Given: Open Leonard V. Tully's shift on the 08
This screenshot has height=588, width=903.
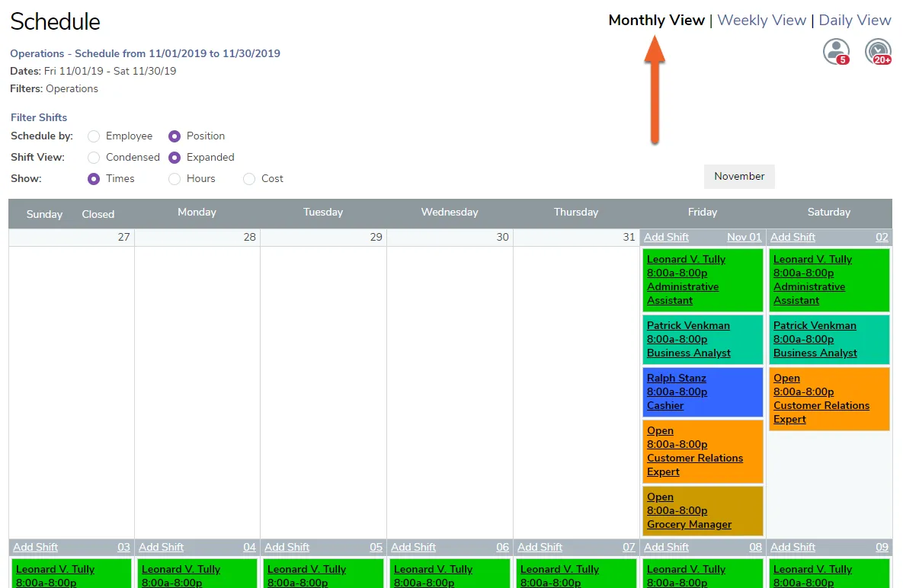Looking at the screenshot, I should (703, 574).
